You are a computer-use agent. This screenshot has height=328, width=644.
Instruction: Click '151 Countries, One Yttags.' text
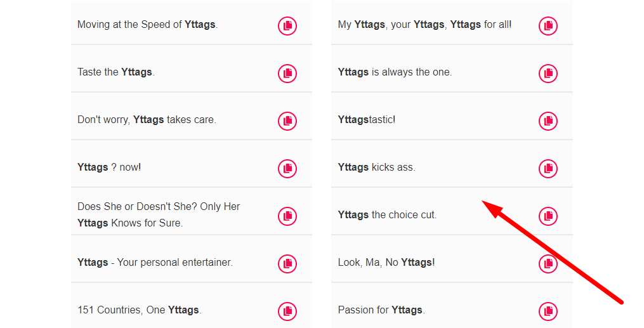tap(140, 310)
